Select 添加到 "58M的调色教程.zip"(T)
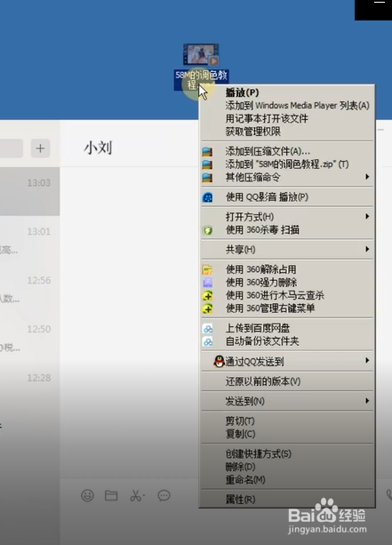 [x=287, y=164]
